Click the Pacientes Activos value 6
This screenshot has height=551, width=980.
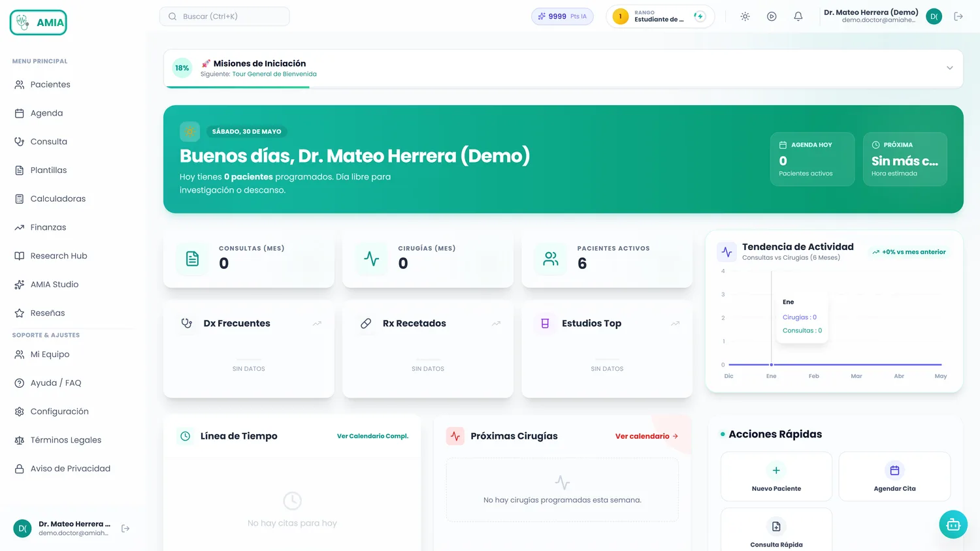pos(582,264)
